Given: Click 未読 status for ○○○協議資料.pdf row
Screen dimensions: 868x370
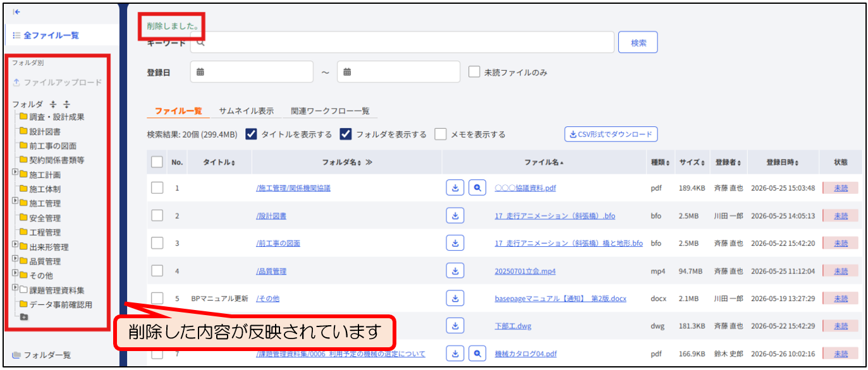Looking at the screenshot, I should click(840, 188).
